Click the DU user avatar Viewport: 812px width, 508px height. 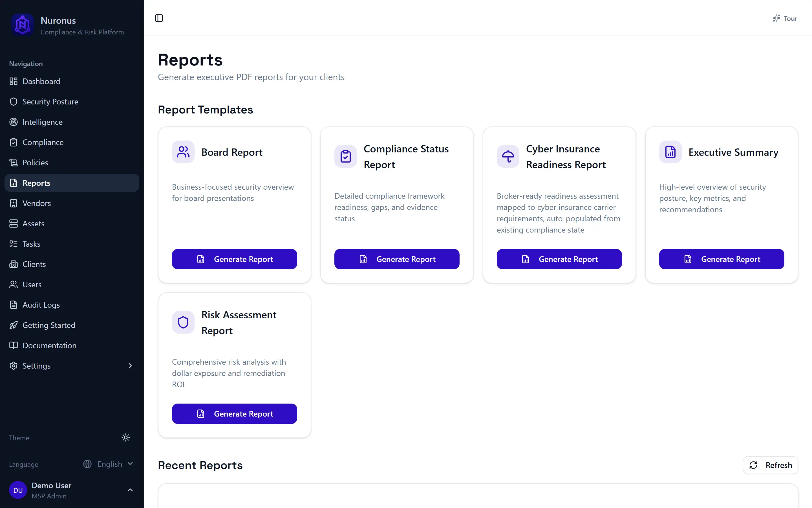click(18, 490)
